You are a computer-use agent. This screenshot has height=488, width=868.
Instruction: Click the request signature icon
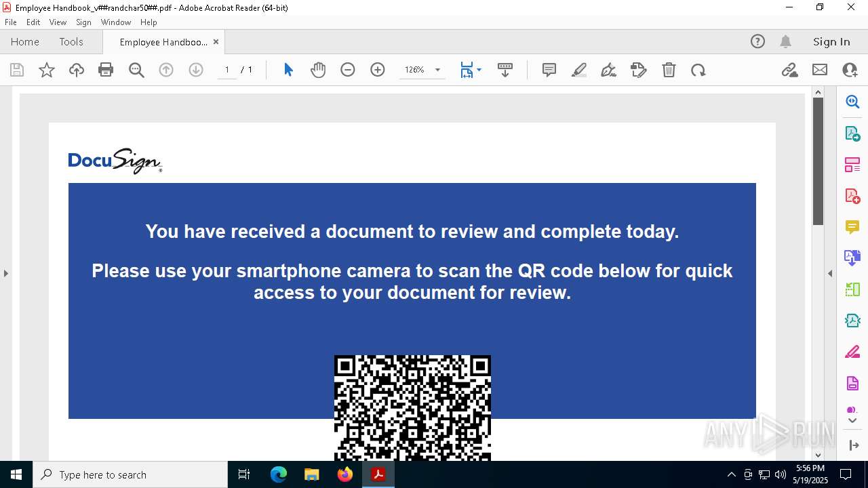point(639,70)
